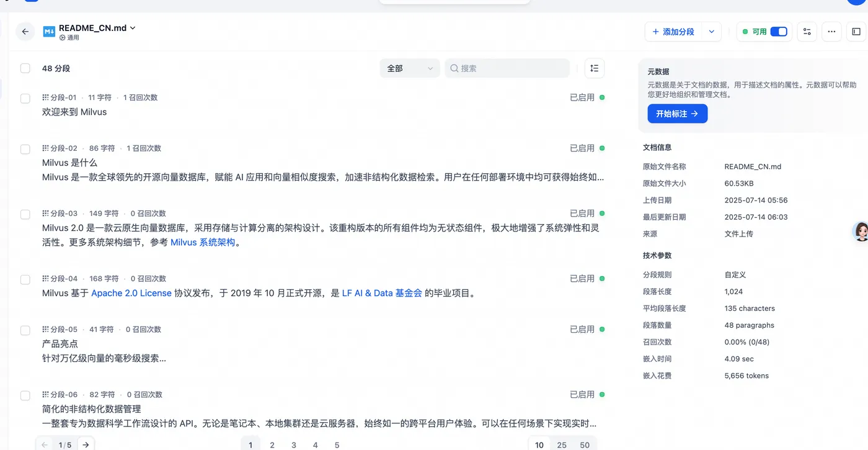Open the Apache 2.0 License link

(x=131, y=293)
